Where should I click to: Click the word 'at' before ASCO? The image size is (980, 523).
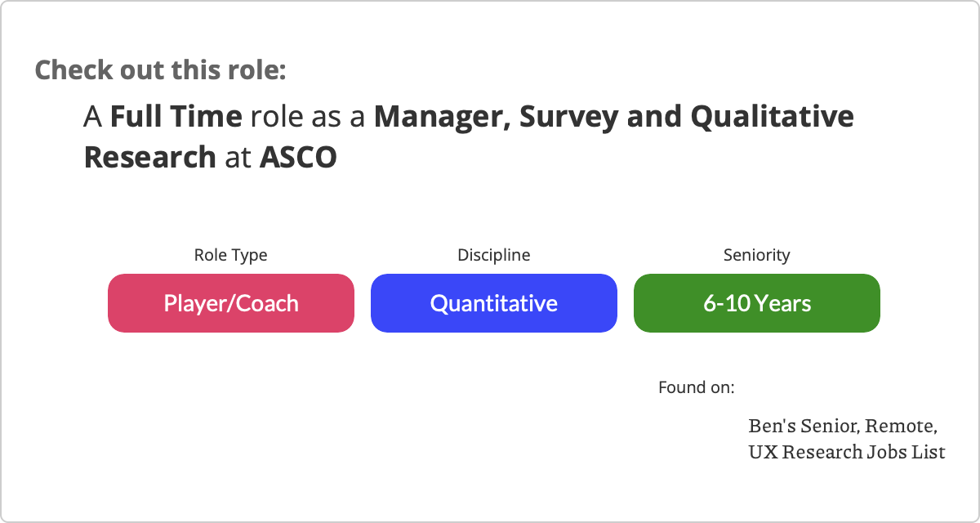point(238,158)
